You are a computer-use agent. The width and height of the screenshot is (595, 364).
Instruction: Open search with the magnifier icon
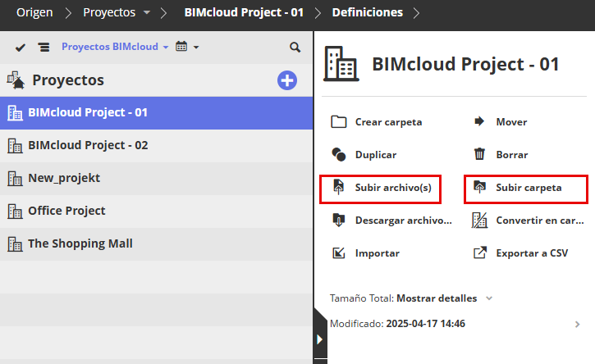point(295,48)
